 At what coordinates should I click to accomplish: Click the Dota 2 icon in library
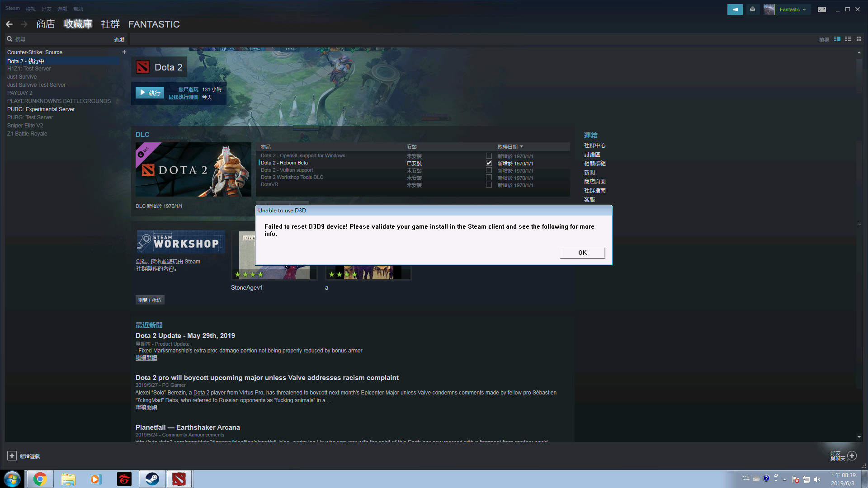[142, 67]
